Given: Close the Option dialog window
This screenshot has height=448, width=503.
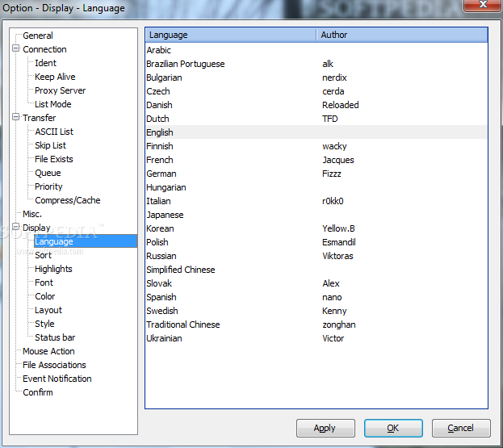Looking at the screenshot, I should 483,5.
